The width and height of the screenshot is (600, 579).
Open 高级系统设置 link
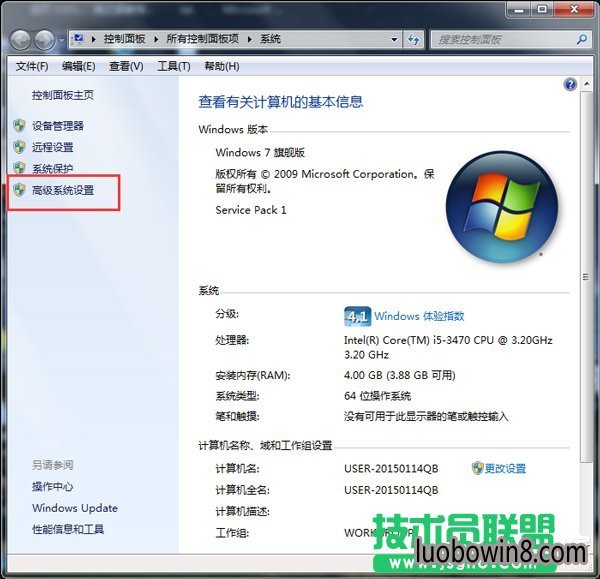click(63, 190)
